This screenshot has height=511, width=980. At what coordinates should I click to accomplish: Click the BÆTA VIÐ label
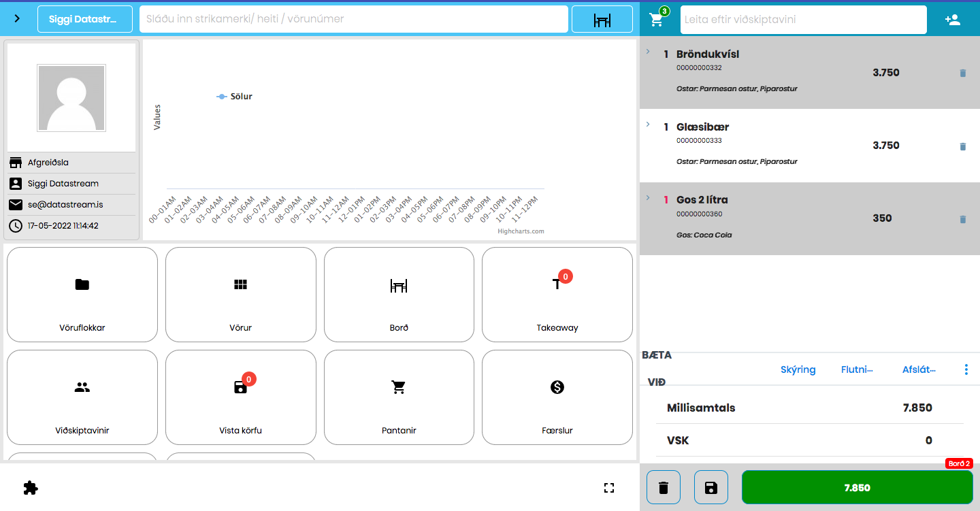pyautogui.click(x=657, y=368)
